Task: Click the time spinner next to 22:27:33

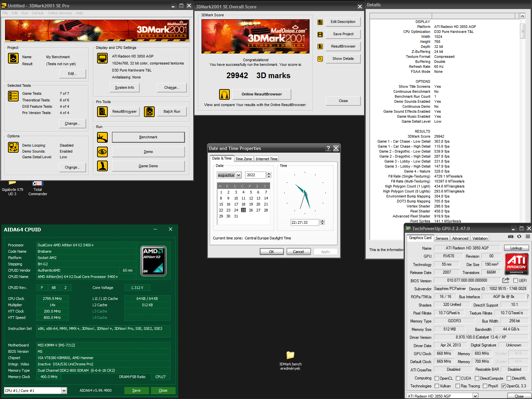Action: (x=322, y=222)
